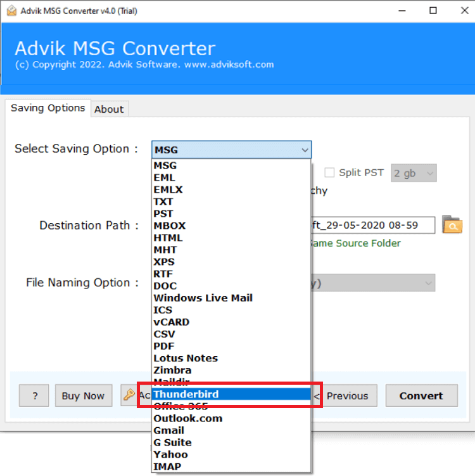The height and width of the screenshot is (476, 475).
Task: Close the Advik MSG Converter window
Action: click(x=464, y=11)
